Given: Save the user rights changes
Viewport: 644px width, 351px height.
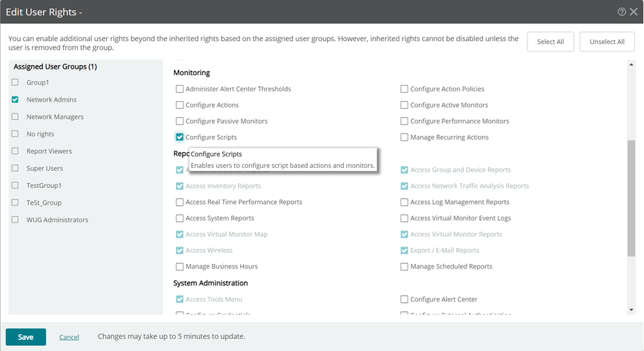Looking at the screenshot, I should point(26,337).
